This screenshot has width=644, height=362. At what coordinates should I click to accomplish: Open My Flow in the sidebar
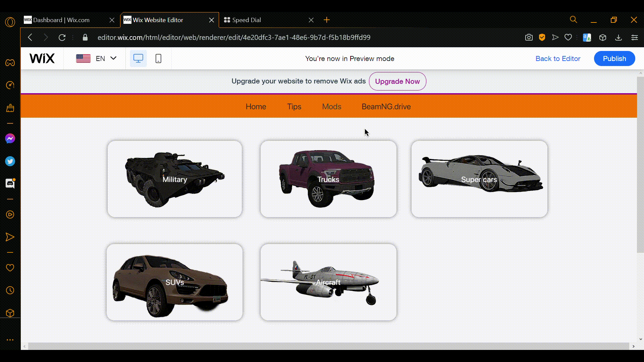[10, 237]
